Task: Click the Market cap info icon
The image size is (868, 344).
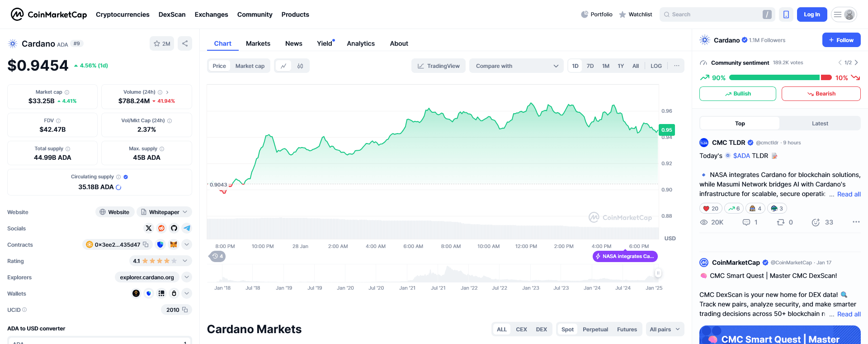Action: point(67,92)
